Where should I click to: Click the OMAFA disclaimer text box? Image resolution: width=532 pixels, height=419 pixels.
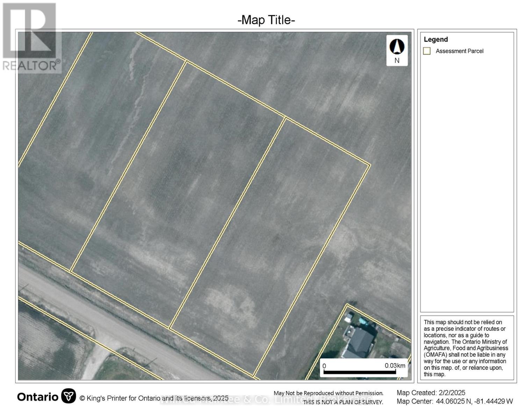point(466,348)
